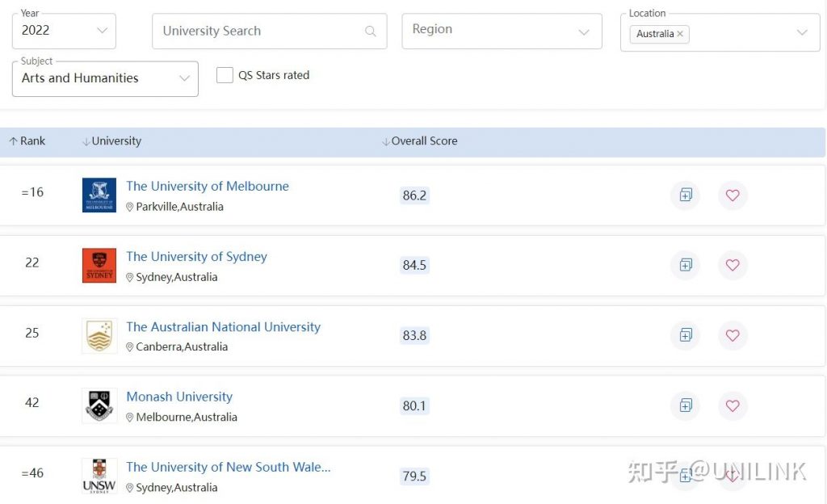
Task: Click the Parkville,Australia location pin icon
Action: coord(130,208)
